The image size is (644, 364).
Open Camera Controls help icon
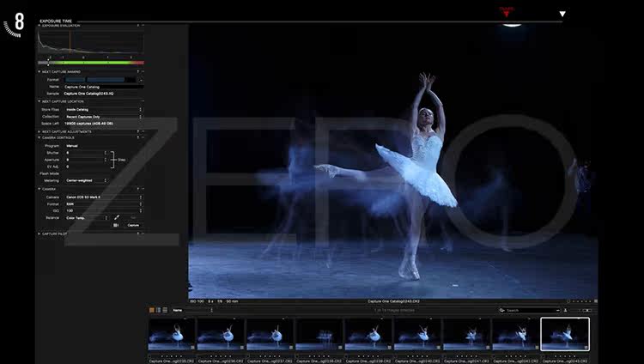(x=138, y=137)
